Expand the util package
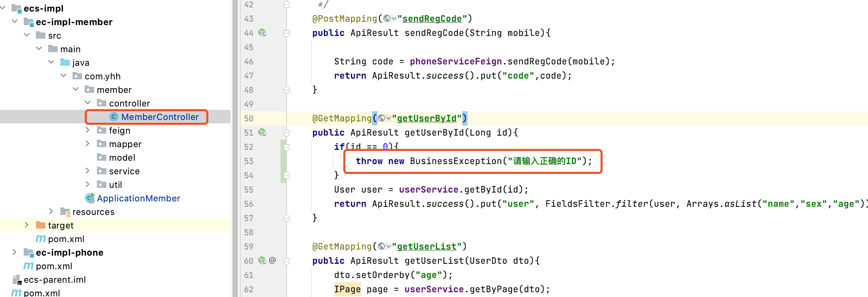Viewport: 868px width, 297px height. point(88,184)
